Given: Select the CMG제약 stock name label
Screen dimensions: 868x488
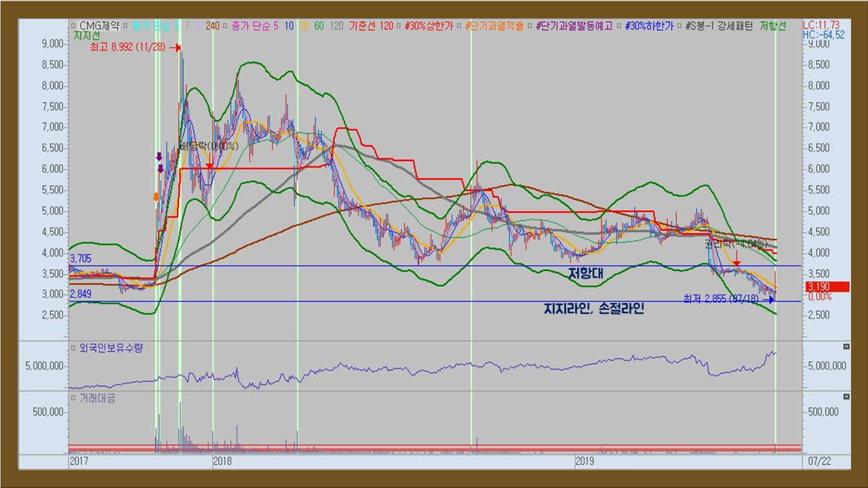Looking at the screenshot, I should pos(100,26).
